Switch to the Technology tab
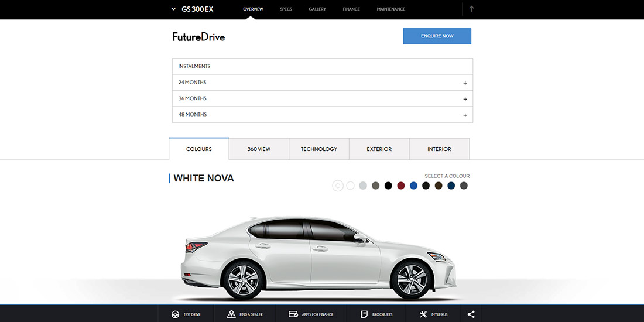Viewport: 644px width, 322px height. coord(318,149)
